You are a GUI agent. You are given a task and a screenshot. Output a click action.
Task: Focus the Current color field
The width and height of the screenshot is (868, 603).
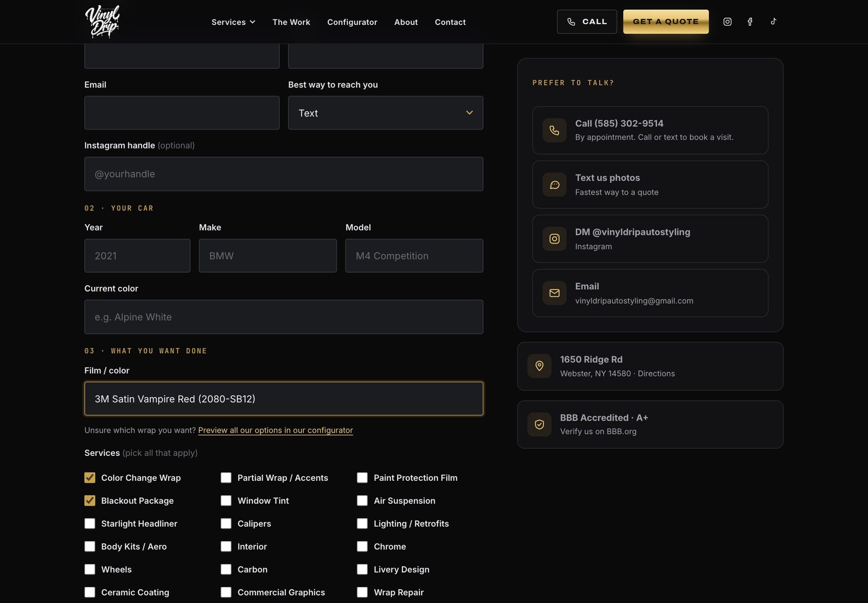[284, 317]
